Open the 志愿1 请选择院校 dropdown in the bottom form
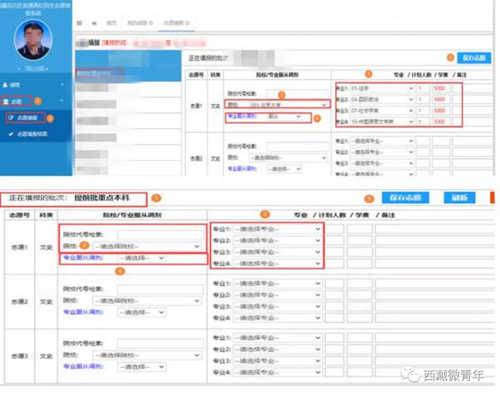The height and width of the screenshot is (397, 500). coord(147,246)
